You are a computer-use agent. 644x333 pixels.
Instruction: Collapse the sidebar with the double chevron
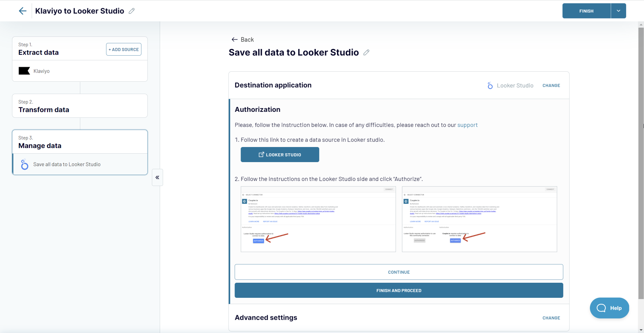coord(157,177)
